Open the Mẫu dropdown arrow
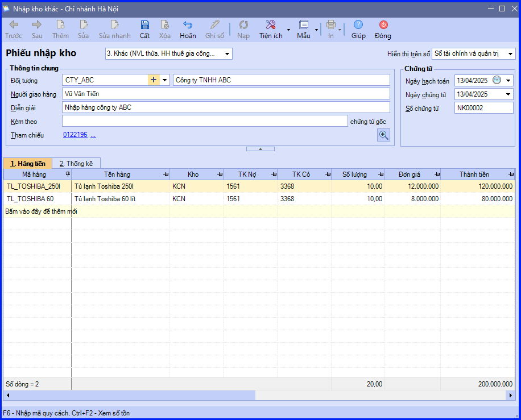The height and width of the screenshot is (420, 521). [316, 30]
